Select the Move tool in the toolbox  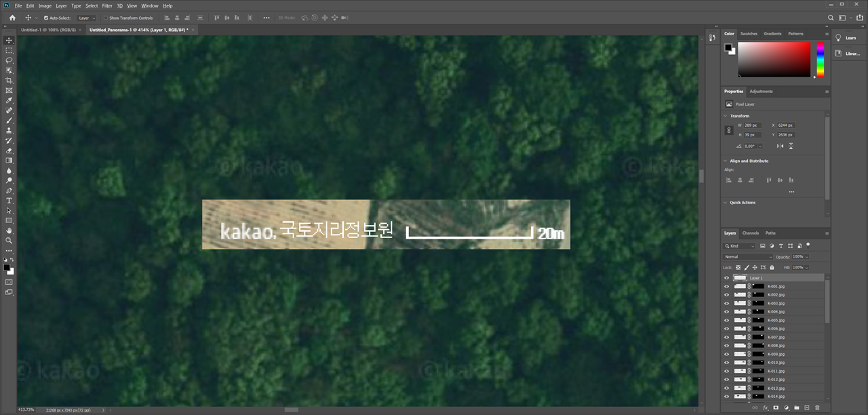coord(9,40)
